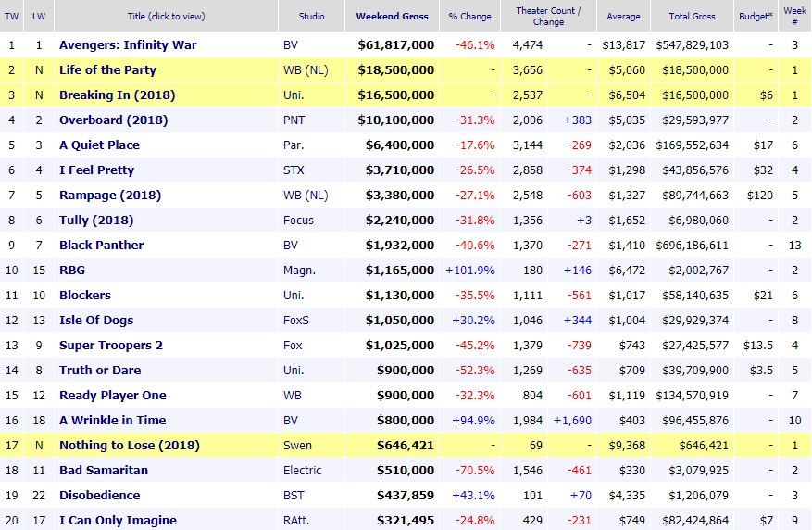Open Life of the Party movie page
This screenshot has height=530, width=812.
click(107, 69)
